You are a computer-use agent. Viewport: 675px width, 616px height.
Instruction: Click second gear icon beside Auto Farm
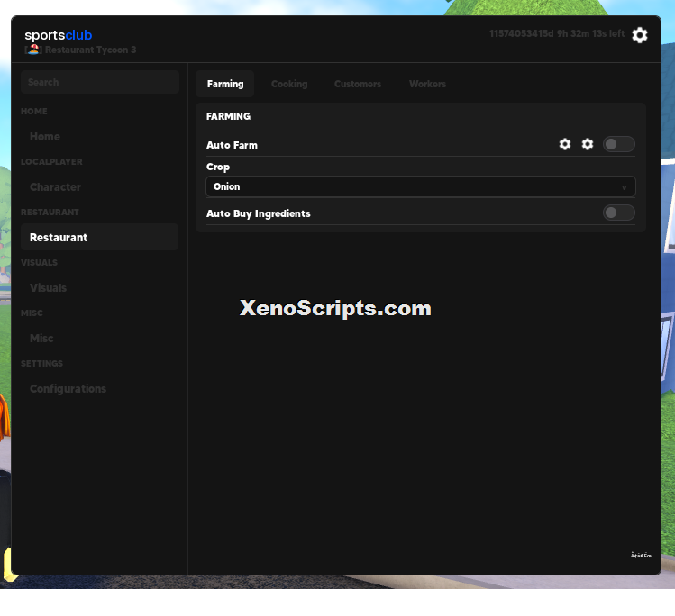588,144
